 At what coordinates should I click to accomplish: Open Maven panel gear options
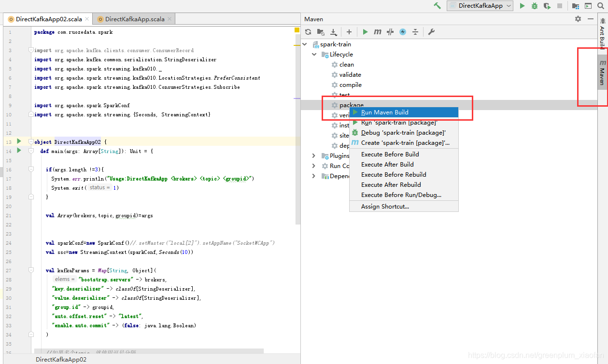tap(578, 19)
